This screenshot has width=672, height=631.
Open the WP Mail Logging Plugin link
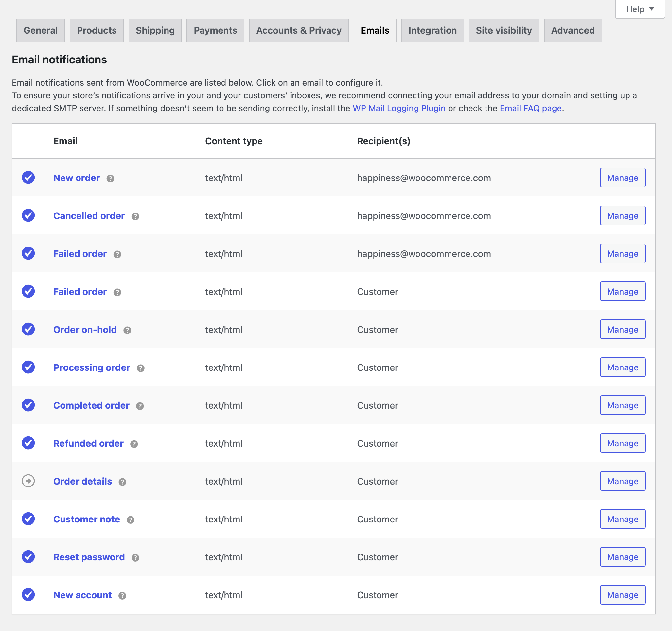pos(399,108)
